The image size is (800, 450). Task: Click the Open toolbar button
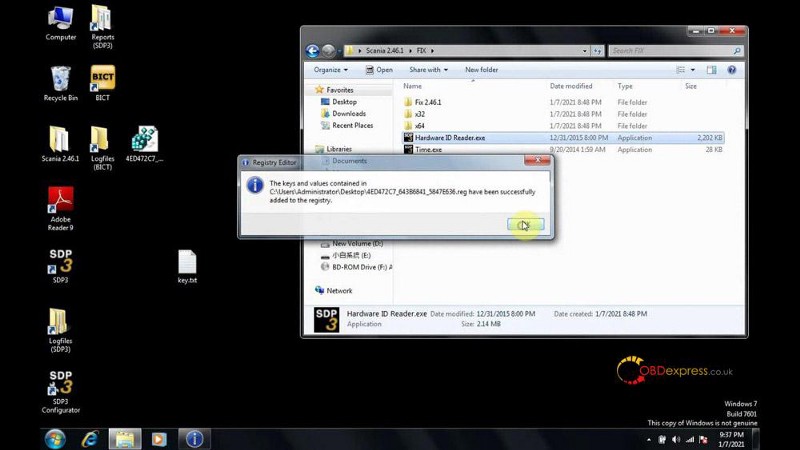click(379, 70)
